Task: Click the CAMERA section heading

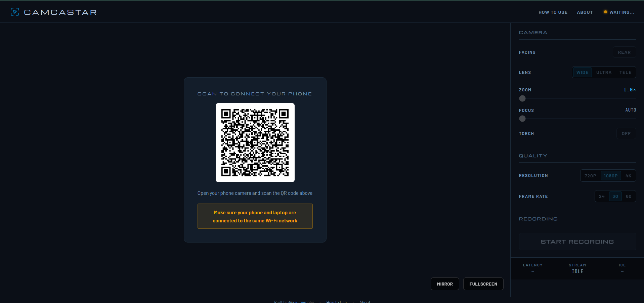Action: 533,33
